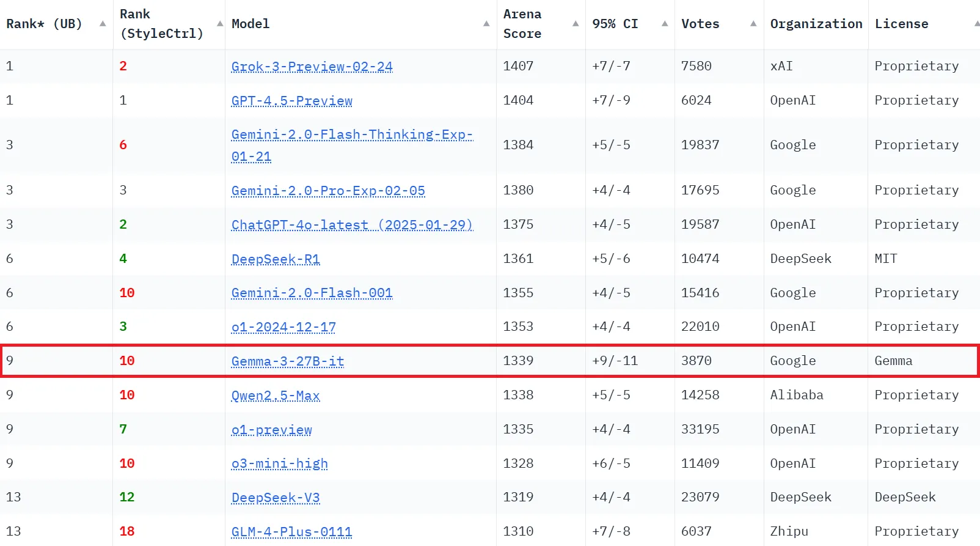This screenshot has width=980, height=546.
Task: Click the Votes value 6037
Action: coord(697,531)
